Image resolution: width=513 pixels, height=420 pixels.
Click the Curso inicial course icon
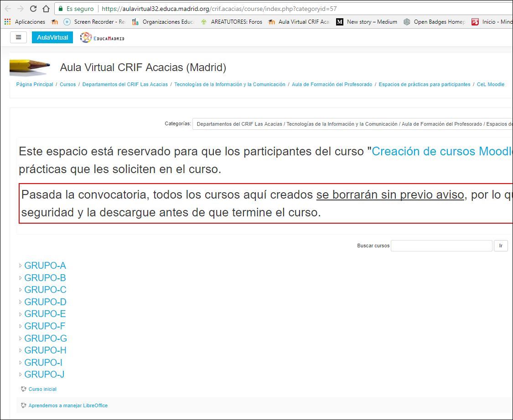coord(24,389)
